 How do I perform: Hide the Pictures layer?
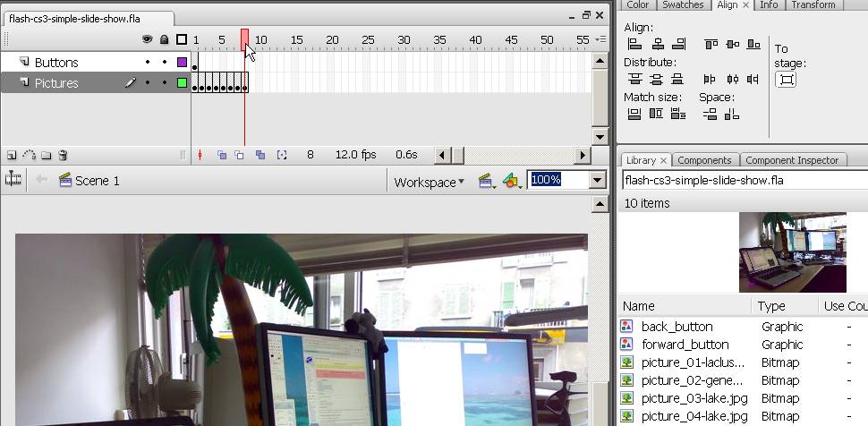pyautogui.click(x=148, y=82)
